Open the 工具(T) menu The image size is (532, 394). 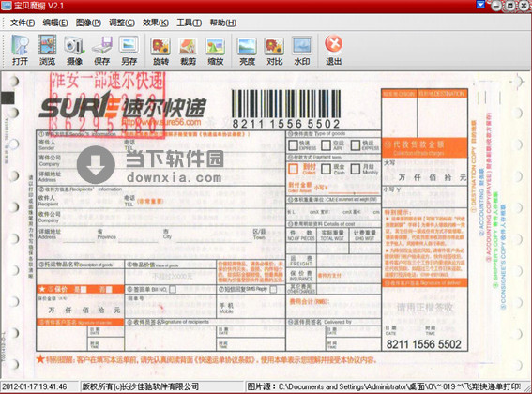(x=189, y=23)
